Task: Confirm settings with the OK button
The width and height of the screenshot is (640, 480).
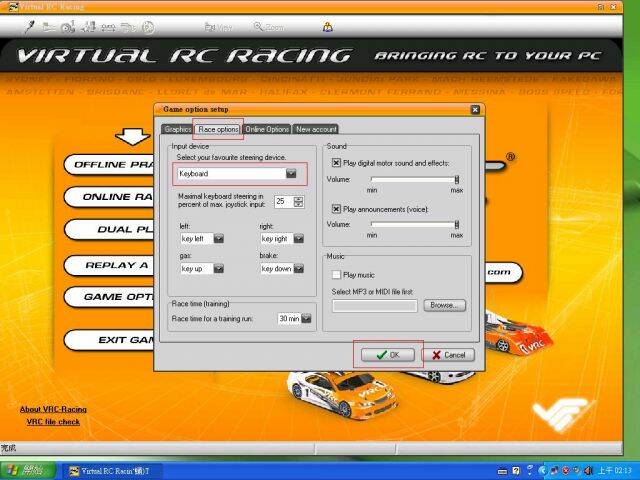Action: click(x=388, y=355)
